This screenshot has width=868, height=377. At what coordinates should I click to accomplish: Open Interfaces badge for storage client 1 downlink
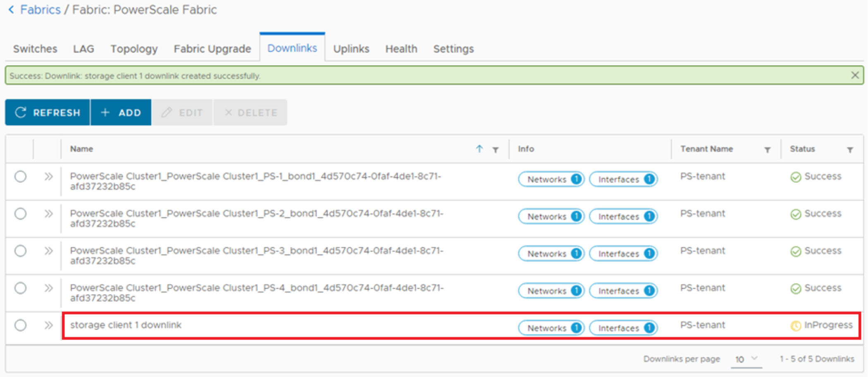(x=623, y=328)
